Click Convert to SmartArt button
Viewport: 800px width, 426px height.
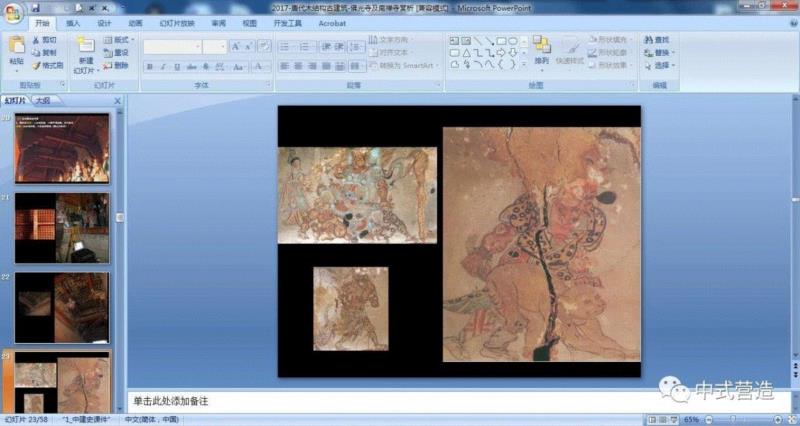404,66
